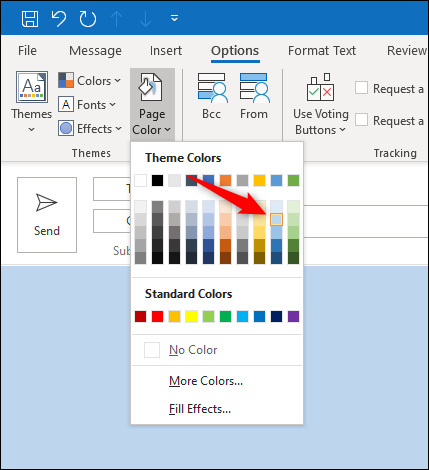Open the Fill Effects dialog
429x470 pixels.
click(x=217, y=409)
